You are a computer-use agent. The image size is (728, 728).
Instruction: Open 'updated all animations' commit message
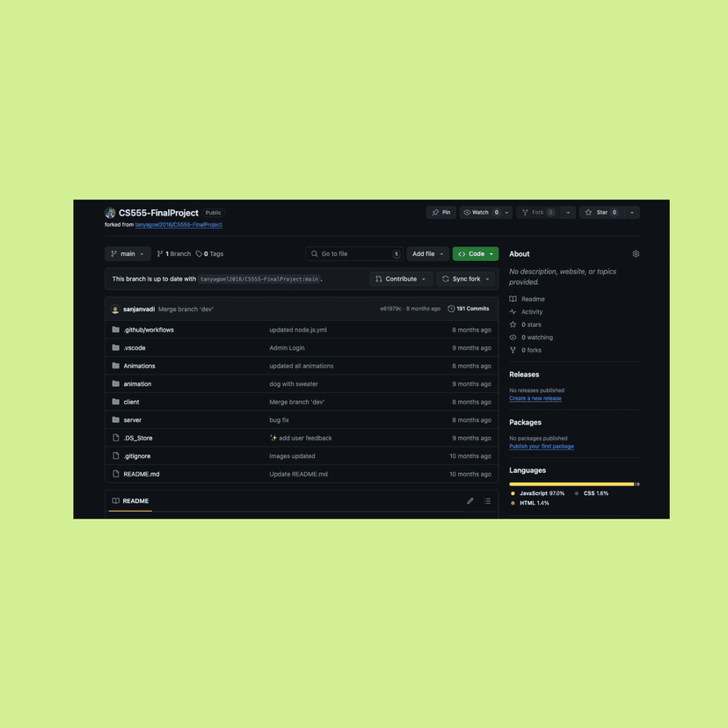coord(302,366)
